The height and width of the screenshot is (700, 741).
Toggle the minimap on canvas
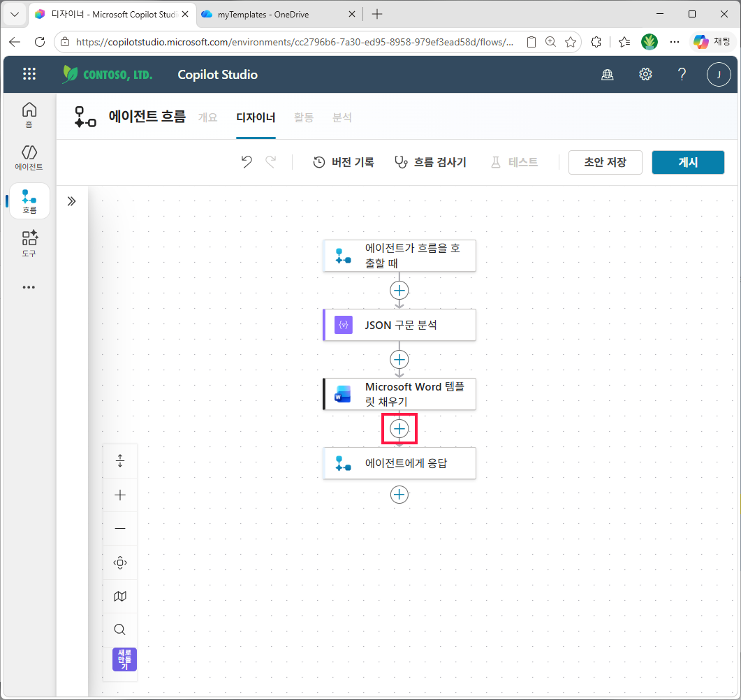click(x=120, y=596)
